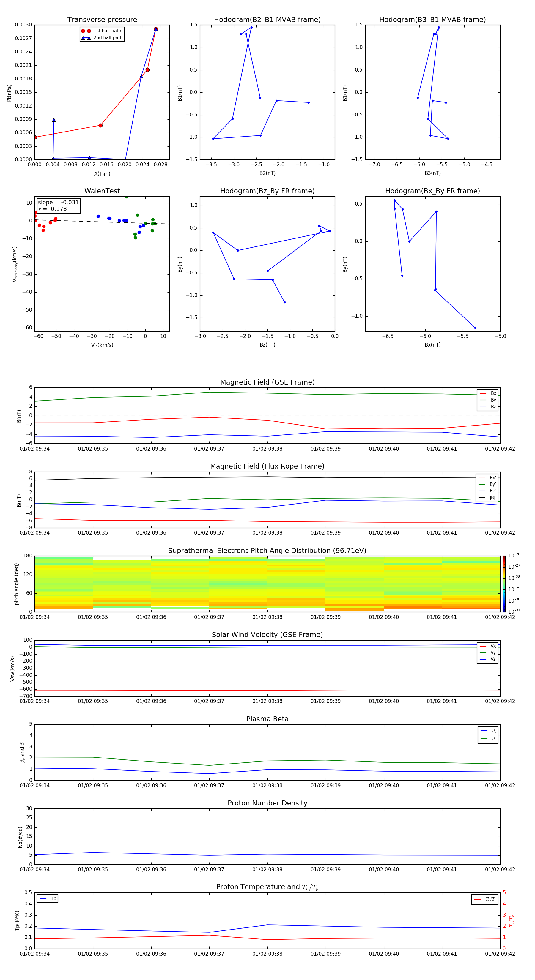Click the "Plasma Beta" plot title

tap(267, 719)
